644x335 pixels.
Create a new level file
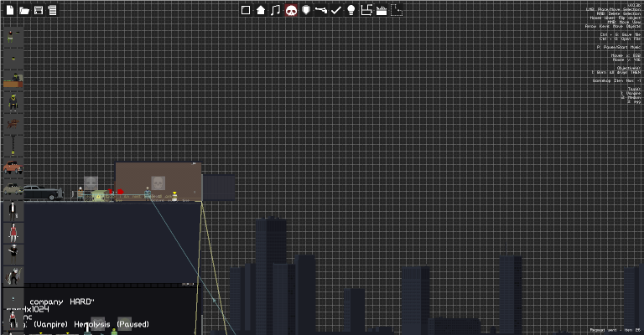[x=10, y=10]
